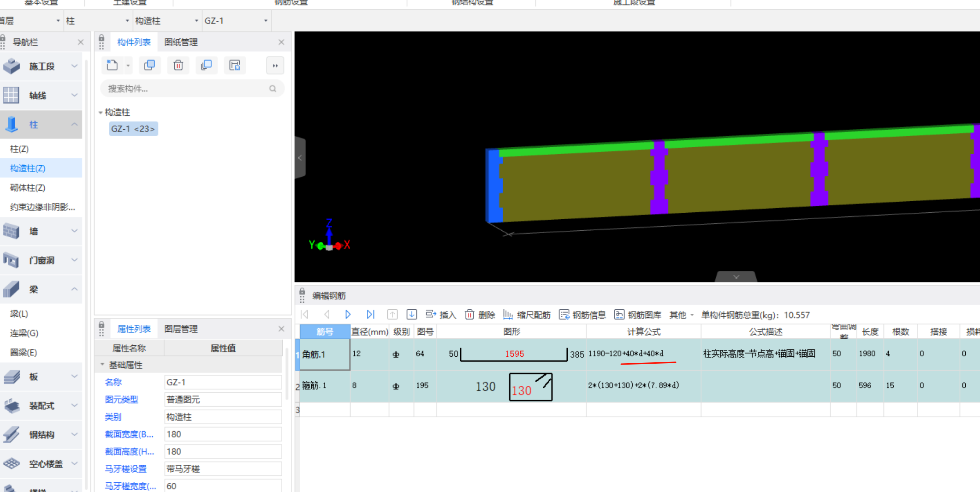This screenshot has height=492, width=980.
Task: Switch to the 属性列表 tab
Action: click(x=134, y=329)
